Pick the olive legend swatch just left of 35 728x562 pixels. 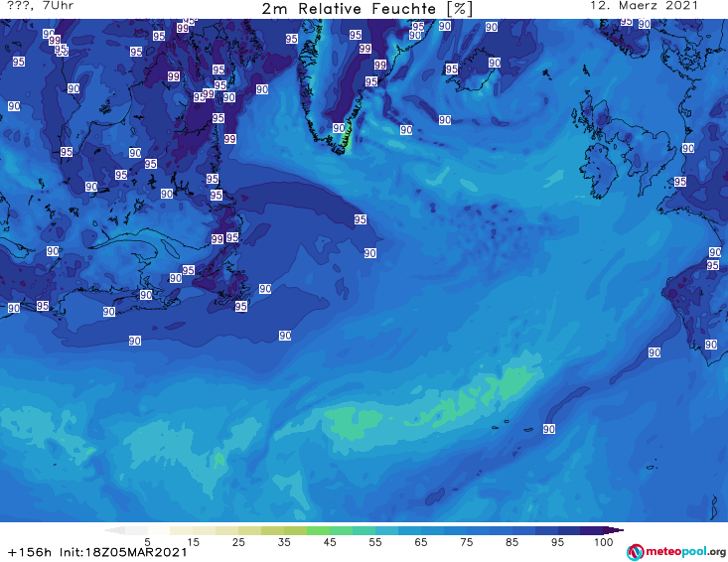pos(272,530)
